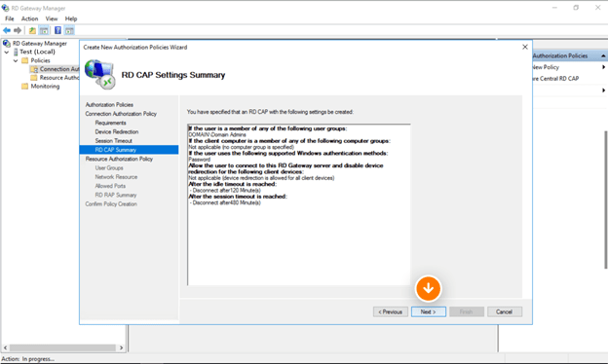Open the Help menu
608x364 pixels.
[71, 18]
